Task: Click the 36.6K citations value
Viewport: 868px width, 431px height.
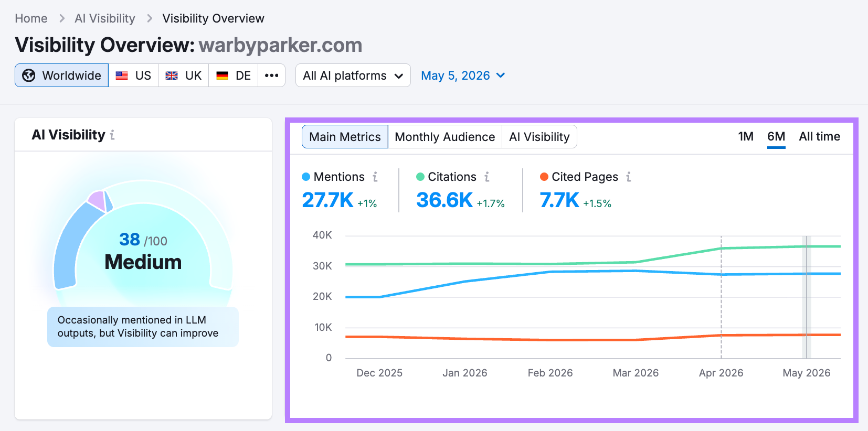Action: 444,200
